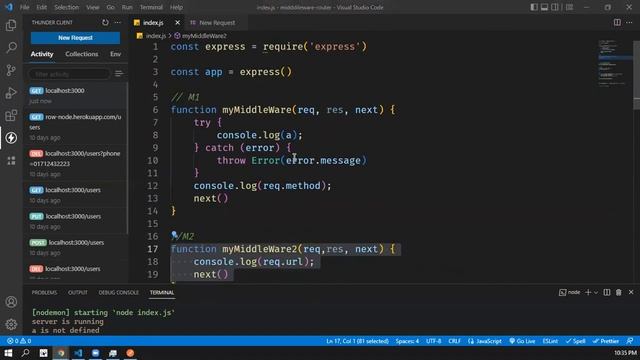
Task: Open the View menu
Action: 93,7
